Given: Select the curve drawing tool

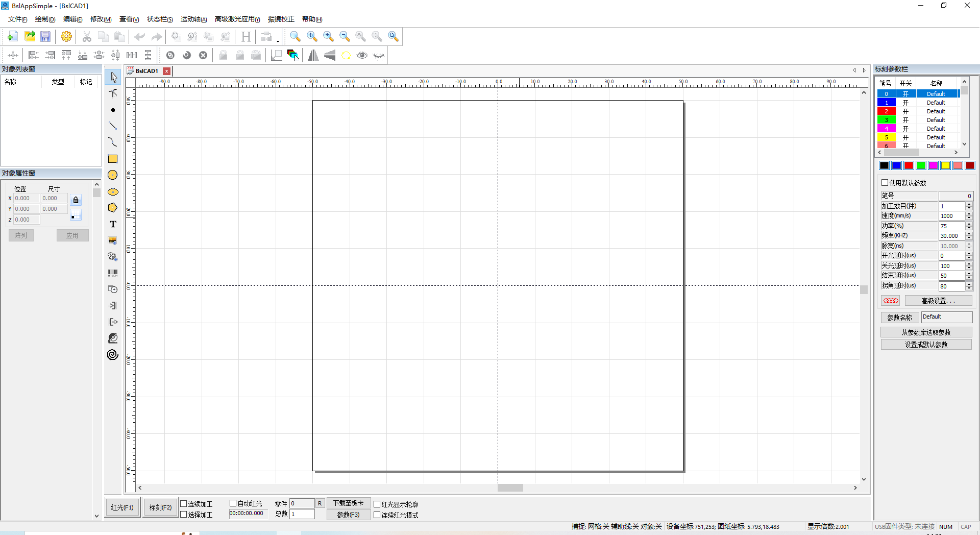Looking at the screenshot, I should pos(113,142).
